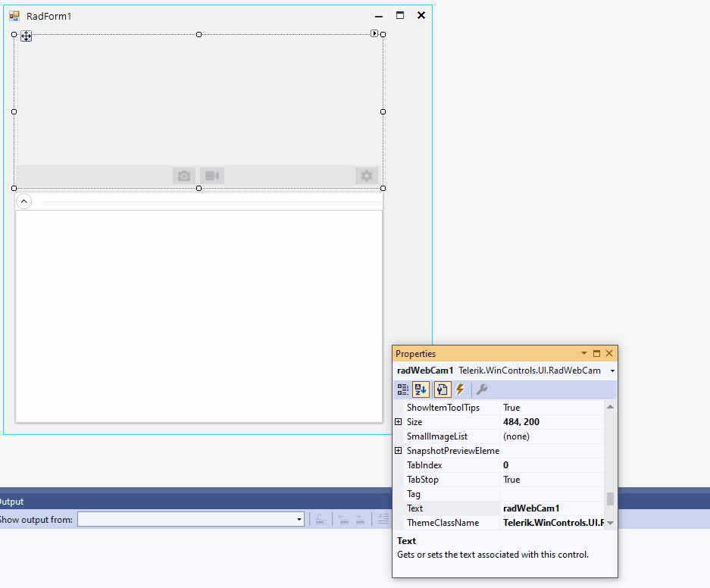Click the next message arrow in Output toolbar
The height and width of the screenshot is (588, 710).
point(359,519)
